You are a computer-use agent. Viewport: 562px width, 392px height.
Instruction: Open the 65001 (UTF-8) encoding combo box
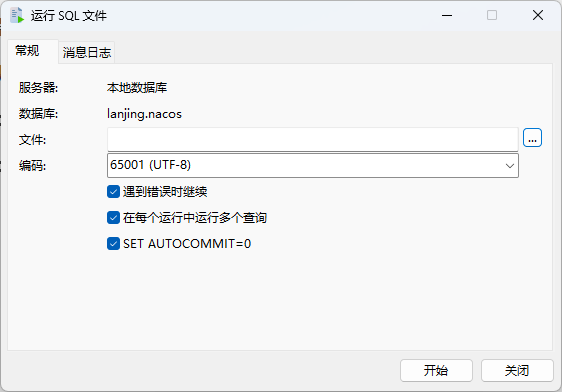313,166
